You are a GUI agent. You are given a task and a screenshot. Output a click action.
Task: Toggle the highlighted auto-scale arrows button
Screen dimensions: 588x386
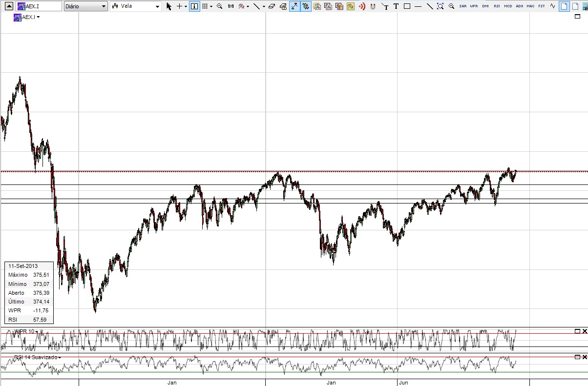294,6
